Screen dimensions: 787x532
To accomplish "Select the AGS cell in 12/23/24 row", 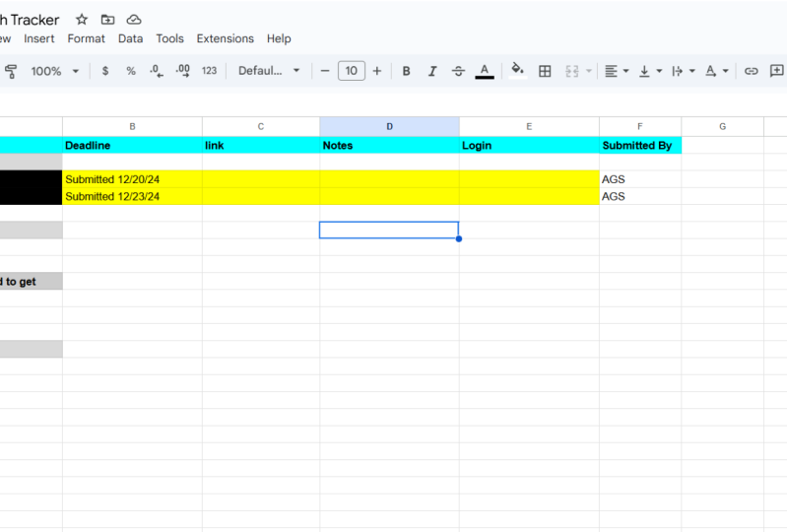I will tap(640, 196).
